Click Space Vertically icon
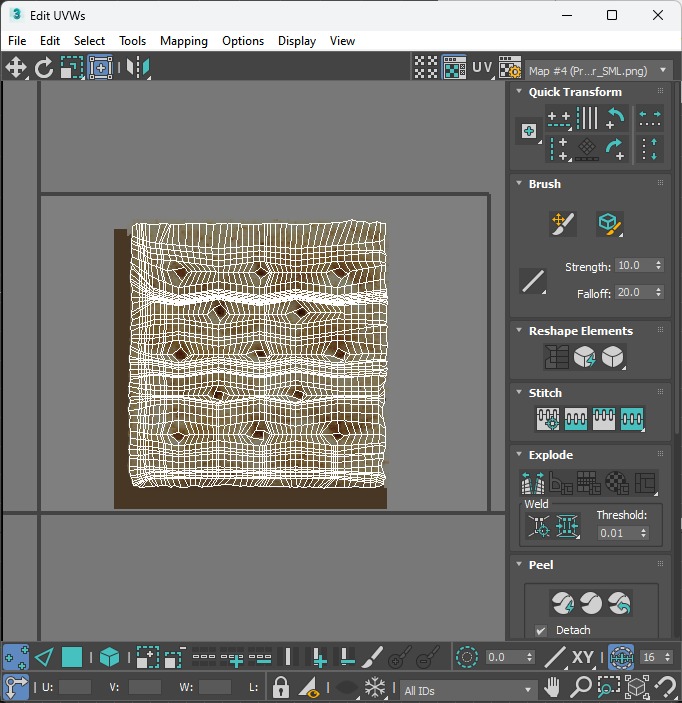This screenshot has width=682, height=703. [x=650, y=149]
